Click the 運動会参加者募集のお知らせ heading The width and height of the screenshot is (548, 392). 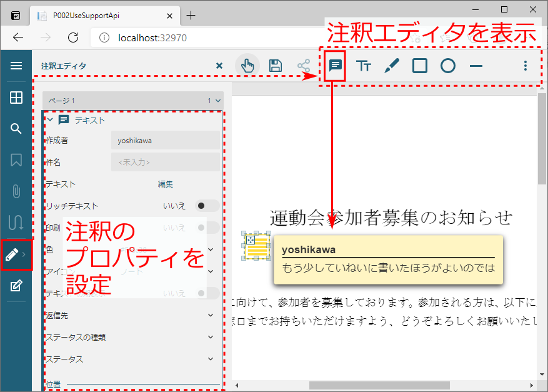391,218
